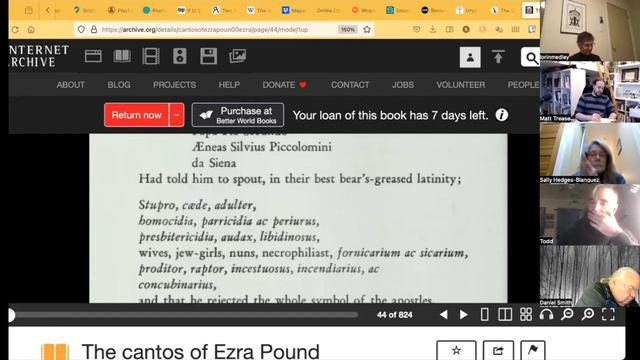Open the Internet Archive texts book icon

point(122,56)
